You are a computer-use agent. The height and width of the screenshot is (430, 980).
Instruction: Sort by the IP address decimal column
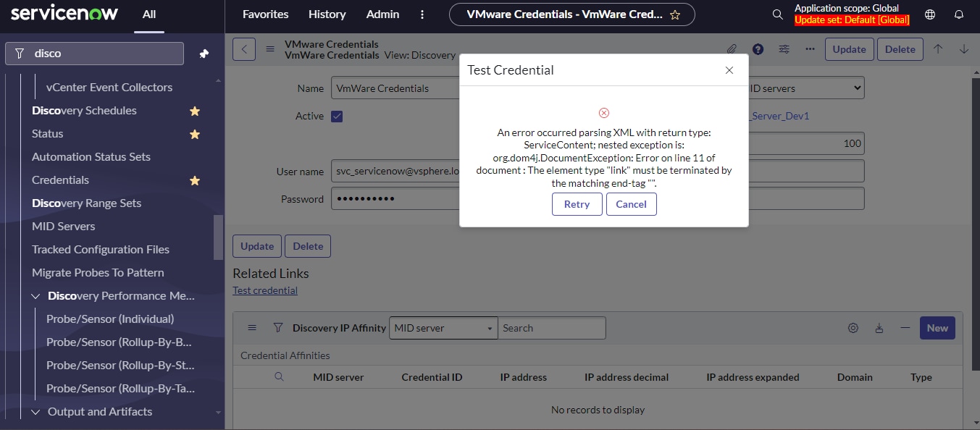pyautogui.click(x=627, y=377)
